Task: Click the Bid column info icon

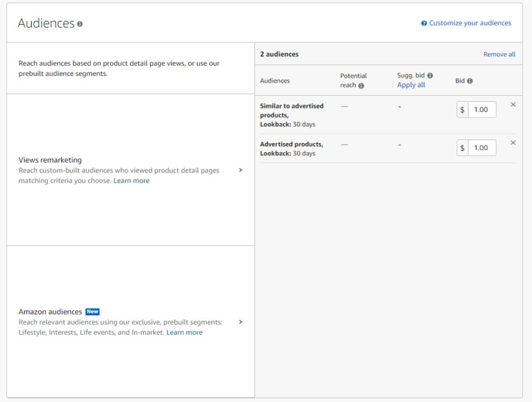Action: [469, 81]
